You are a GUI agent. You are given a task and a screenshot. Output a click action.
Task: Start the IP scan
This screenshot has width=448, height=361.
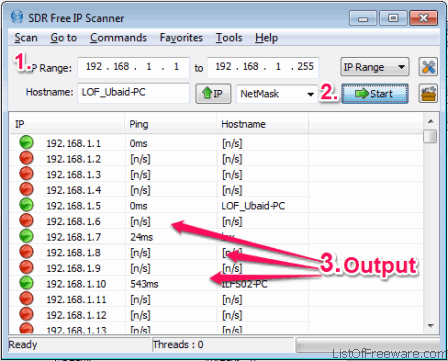375,94
